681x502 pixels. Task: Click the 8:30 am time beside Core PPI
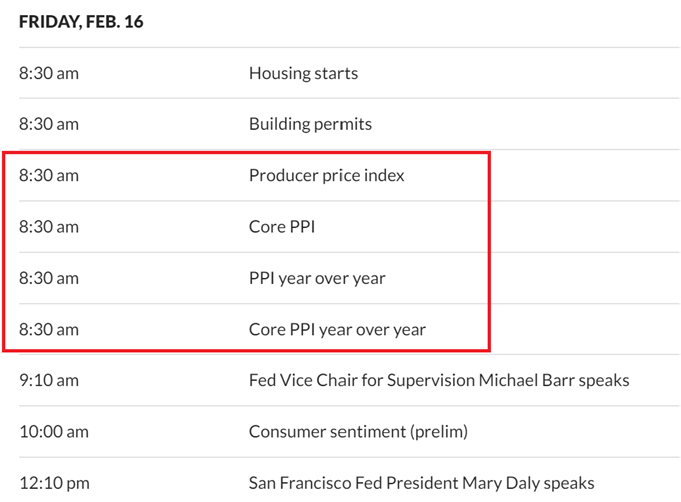pyautogui.click(x=48, y=227)
